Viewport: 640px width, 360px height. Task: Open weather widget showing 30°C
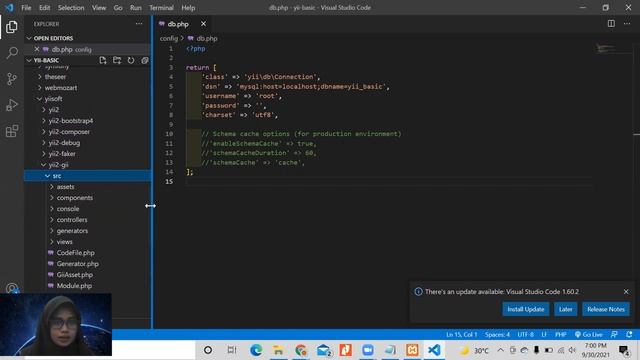pyautogui.click(x=474, y=350)
